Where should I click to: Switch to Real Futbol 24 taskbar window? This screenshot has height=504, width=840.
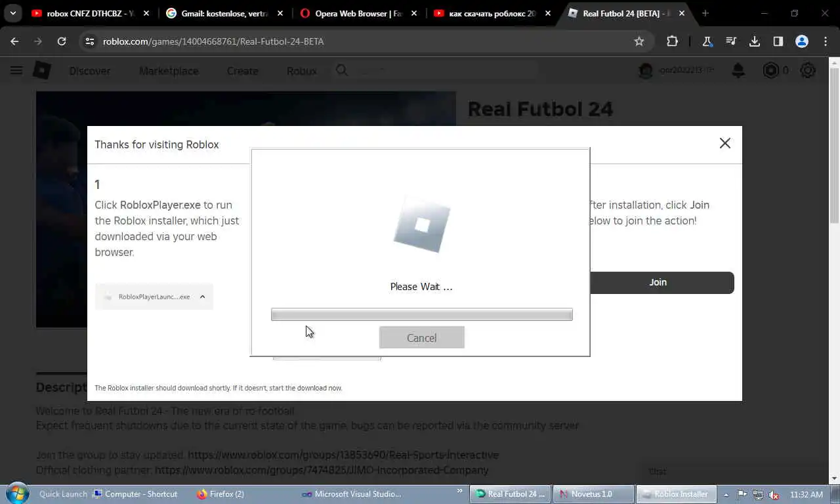pyautogui.click(x=510, y=494)
